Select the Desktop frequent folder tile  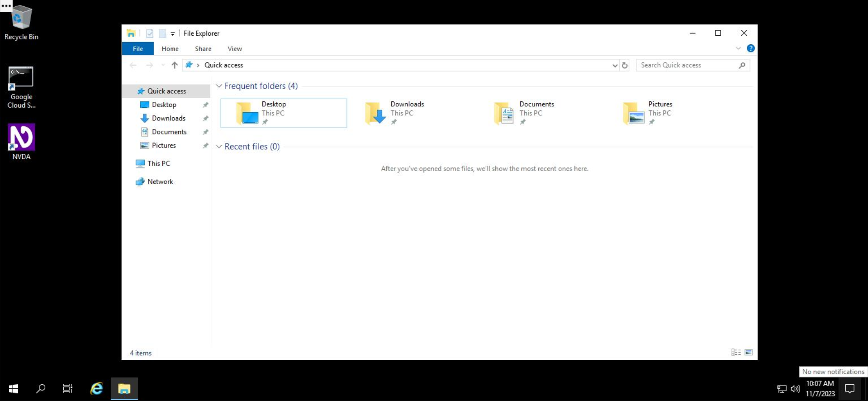tap(284, 113)
